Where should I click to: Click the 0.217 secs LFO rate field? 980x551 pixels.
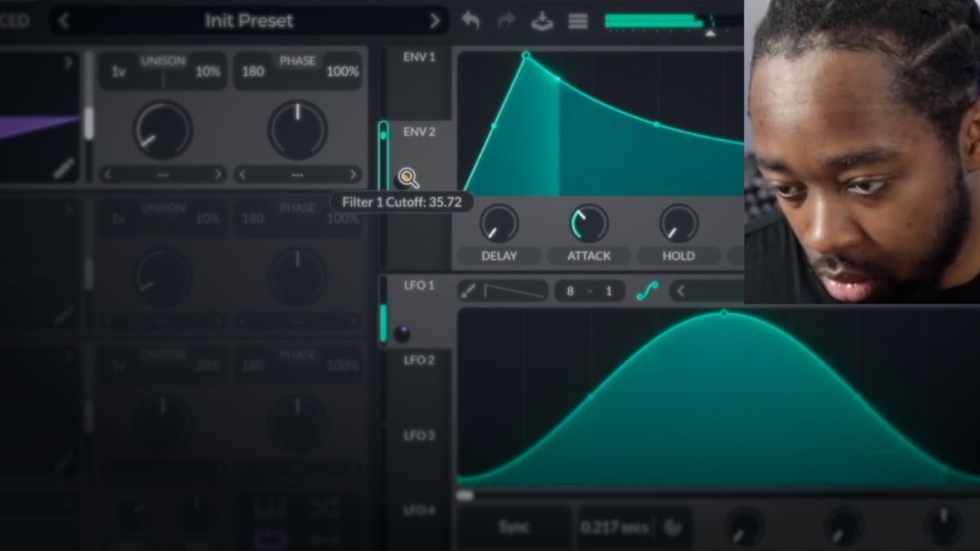coord(615,527)
